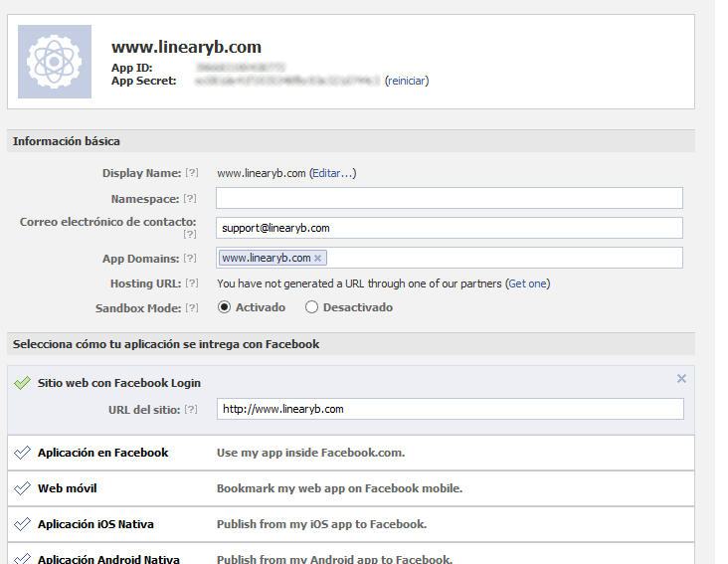728x564 pixels.
Task: Click the checkmark icon for Web móvil
Action: coord(22,487)
